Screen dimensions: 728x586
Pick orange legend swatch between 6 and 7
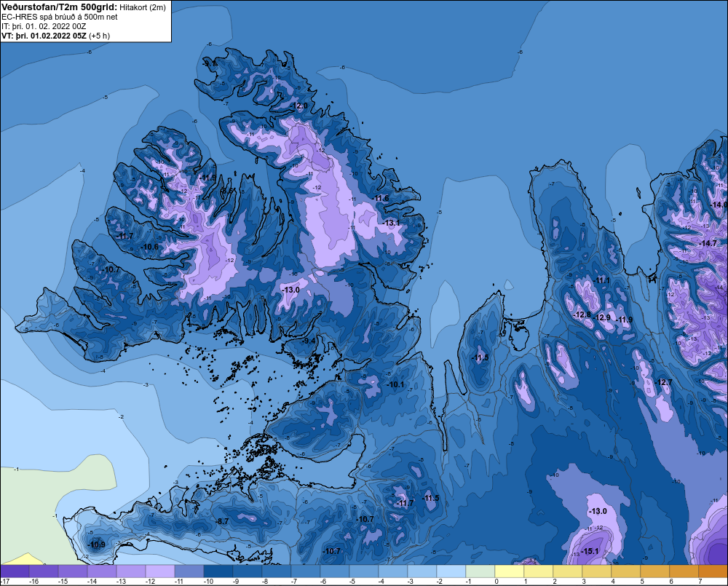(684, 571)
